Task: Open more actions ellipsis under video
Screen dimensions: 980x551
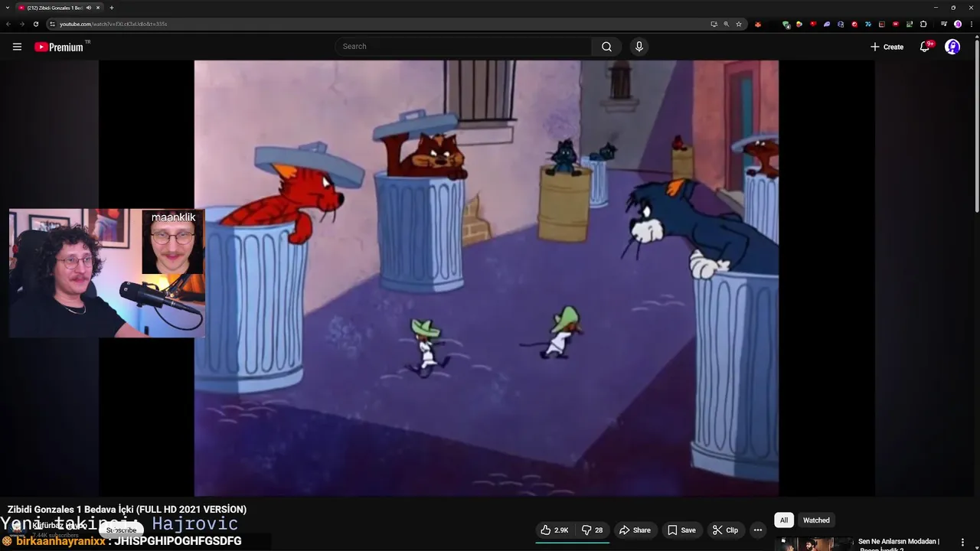Action: coord(757,530)
